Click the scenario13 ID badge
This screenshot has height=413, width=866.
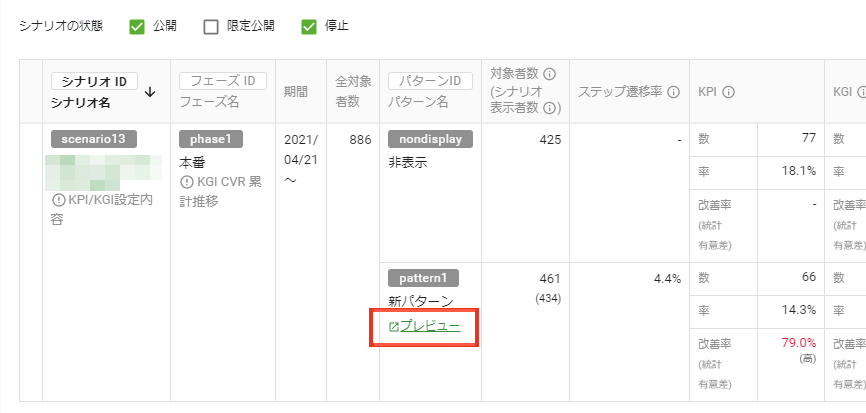point(94,139)
